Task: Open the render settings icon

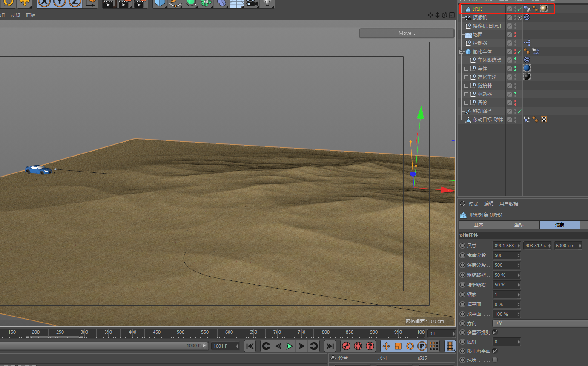Action: click(x=141, y=3)
